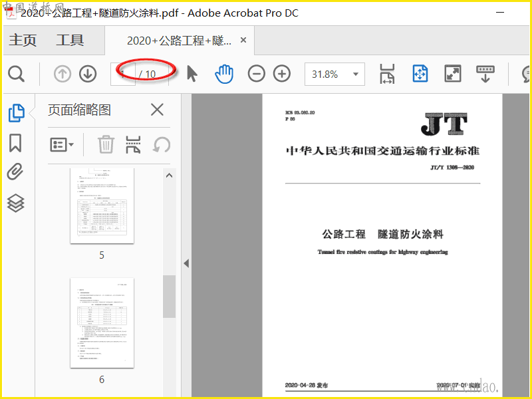The image size is (532, 399).
Task: Click the document title 公路工程 隧道防火涂料
Action: pos(382,234)
